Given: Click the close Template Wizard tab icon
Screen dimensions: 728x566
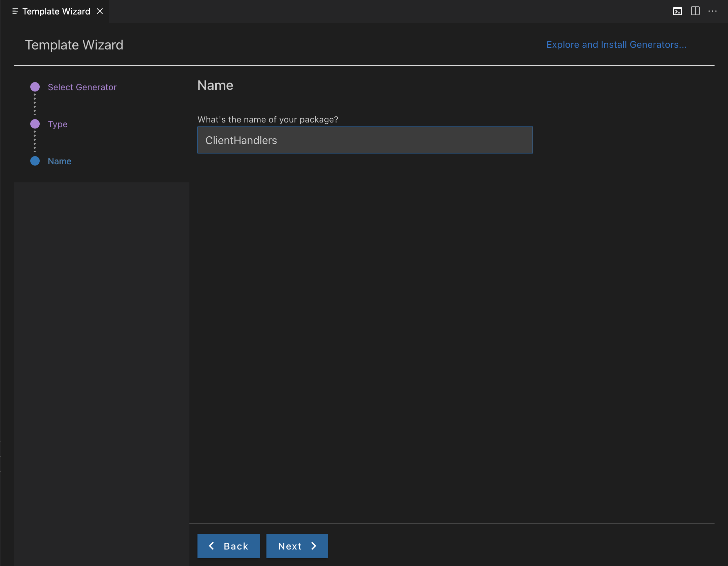Looking at the screenshot, I should (x=100, y=11).
